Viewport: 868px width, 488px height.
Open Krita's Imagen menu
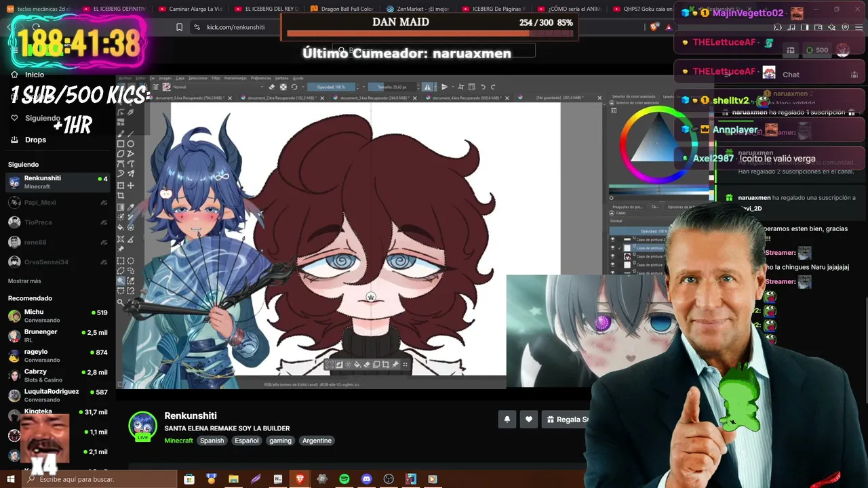click(x=165, y=78)
